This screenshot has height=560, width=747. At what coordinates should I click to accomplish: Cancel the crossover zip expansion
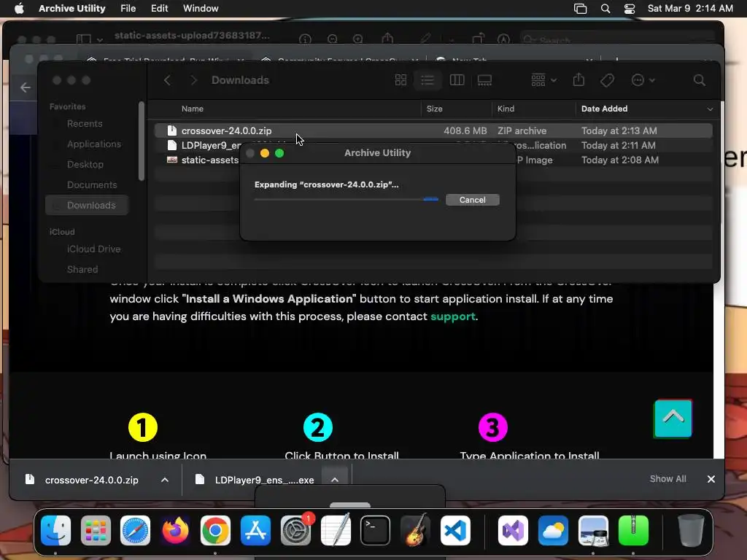(472, 200)
